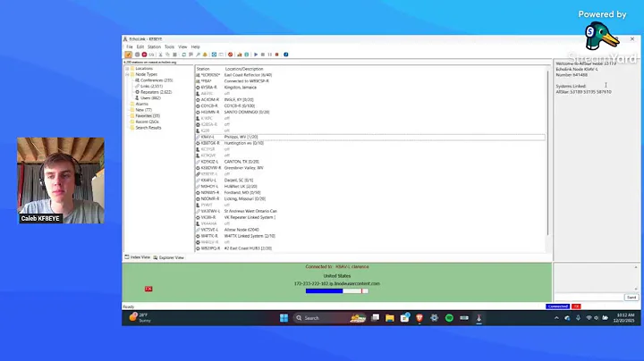Collapse the Node Types tree node

127,75
